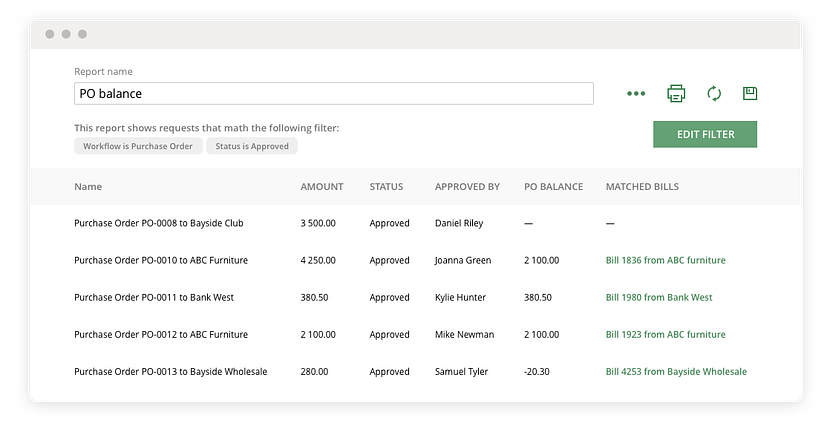The width and height of the screenshot is (833, 426).
Task: Click the amount 280.00
Action: (314, 372)
